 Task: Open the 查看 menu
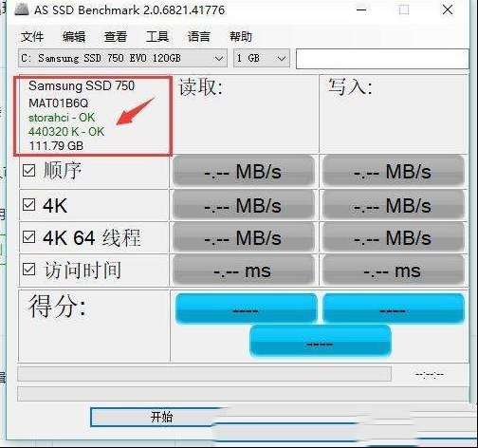click(x=116, y=36)
